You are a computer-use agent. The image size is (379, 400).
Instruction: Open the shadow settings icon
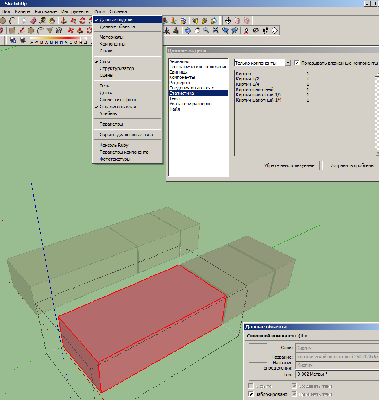(x=13, y=40)
